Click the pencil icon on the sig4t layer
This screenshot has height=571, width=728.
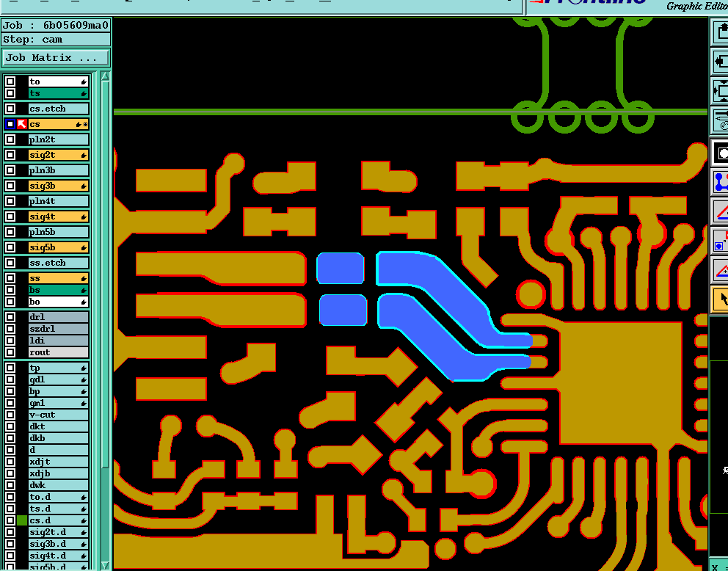click(84, 217)
